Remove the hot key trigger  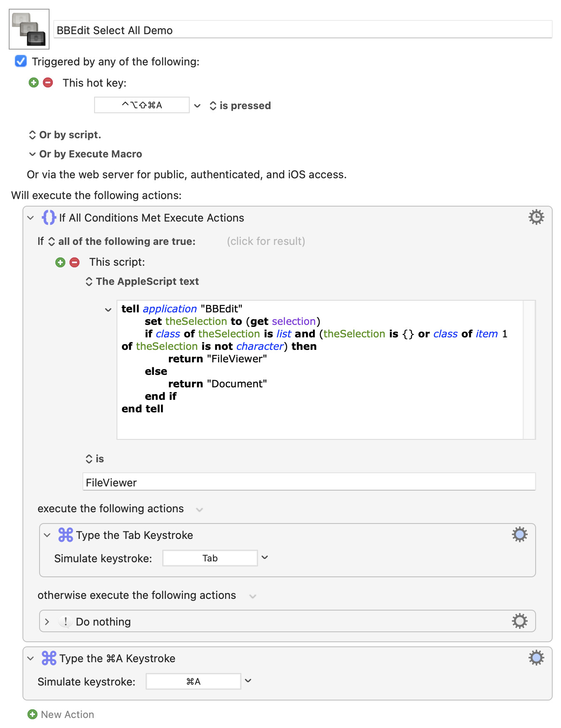48,82
